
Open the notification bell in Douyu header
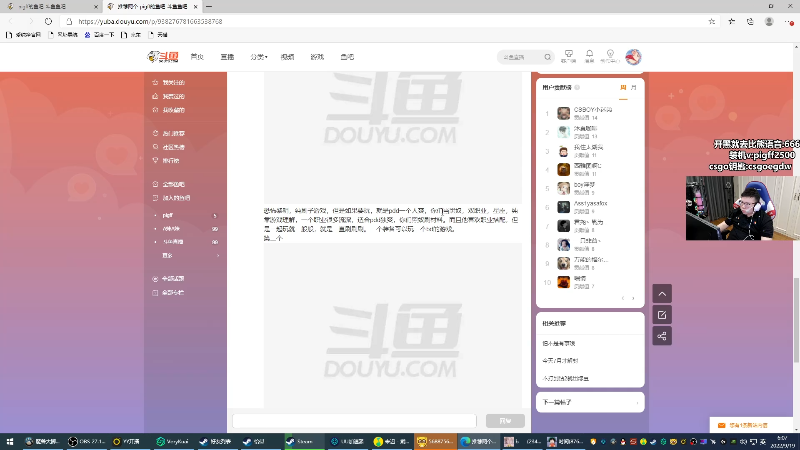pos(589,56)
